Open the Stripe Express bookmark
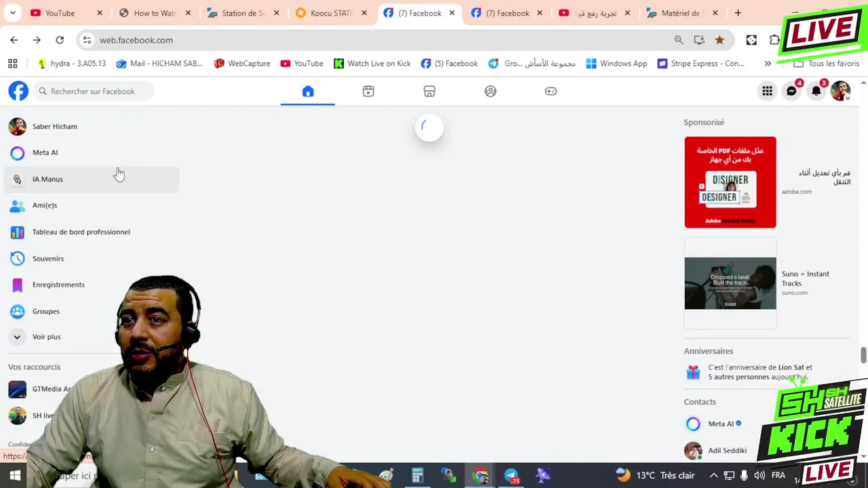The image size is (868, 488). coord(701,63)
